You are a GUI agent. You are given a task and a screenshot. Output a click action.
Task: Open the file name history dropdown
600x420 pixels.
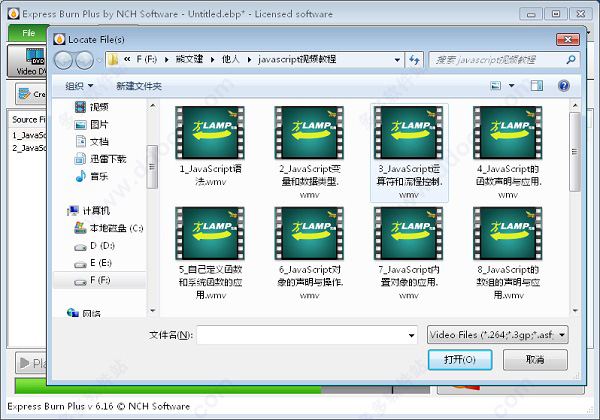(411, 335)
